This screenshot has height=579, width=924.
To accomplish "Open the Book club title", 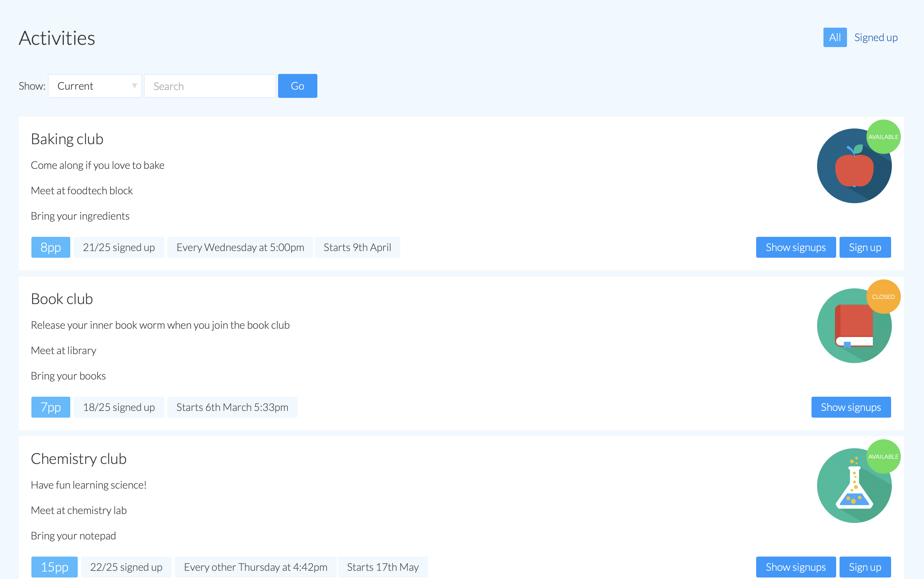I will pyautogui.click(x=62, y=299).
